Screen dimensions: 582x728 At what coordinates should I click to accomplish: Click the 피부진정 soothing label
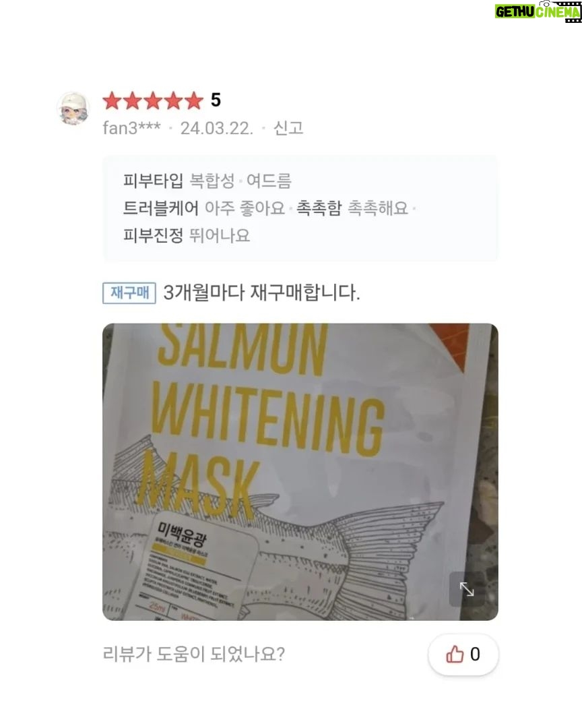click(153, 235)
